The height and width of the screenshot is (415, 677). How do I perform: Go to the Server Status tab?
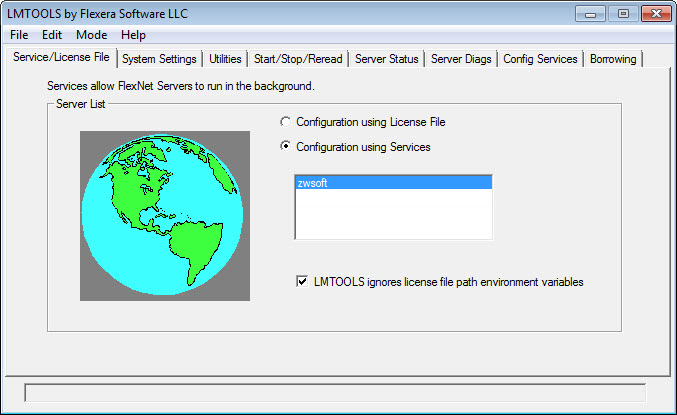coord(386,59)
